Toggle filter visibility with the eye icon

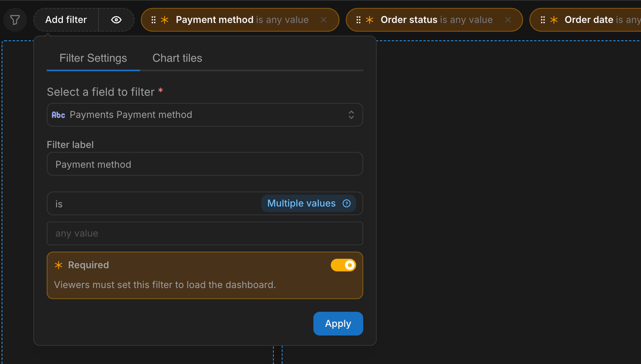point(116,20)
